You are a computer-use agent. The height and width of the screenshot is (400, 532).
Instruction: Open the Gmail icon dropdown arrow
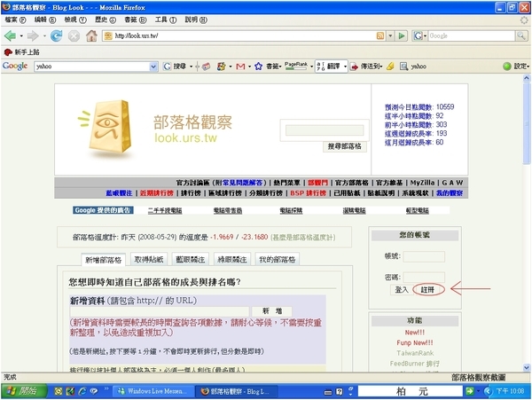tap(249, 67)
